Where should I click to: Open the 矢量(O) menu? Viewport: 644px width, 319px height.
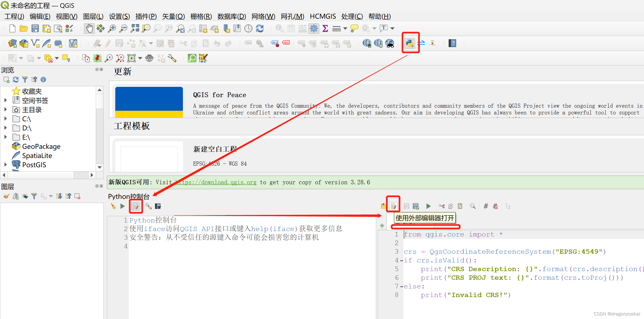coord(173,17)
